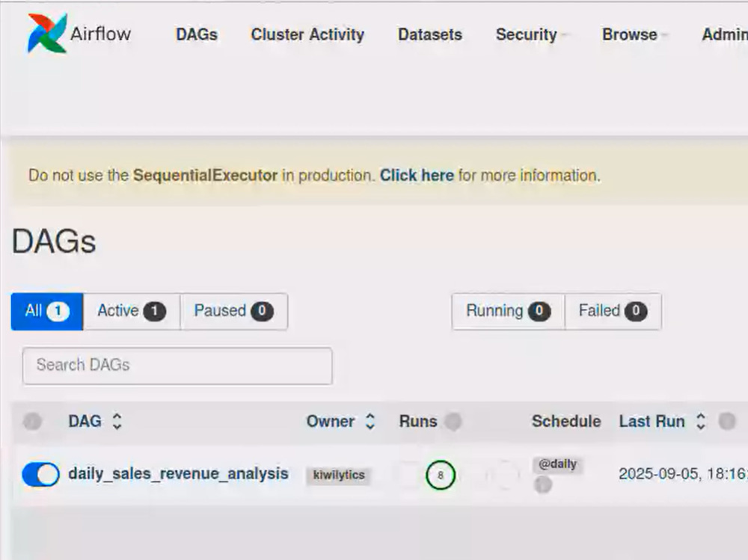The image size is (748, 560).
Task: Select the All DAGs filter
Action: point(46,311)
